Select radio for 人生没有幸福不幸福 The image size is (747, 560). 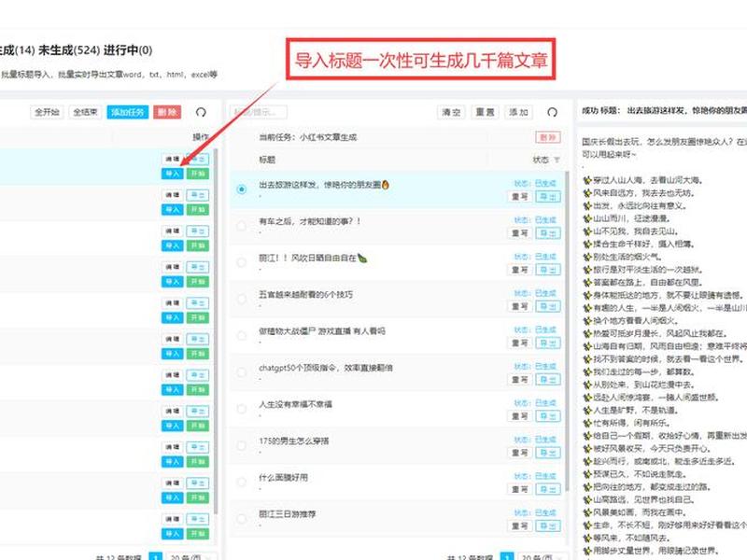pos(242,409)
